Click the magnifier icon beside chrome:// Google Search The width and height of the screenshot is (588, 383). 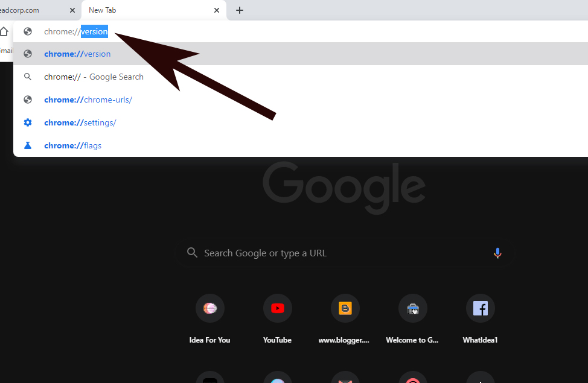coord(28,77)
